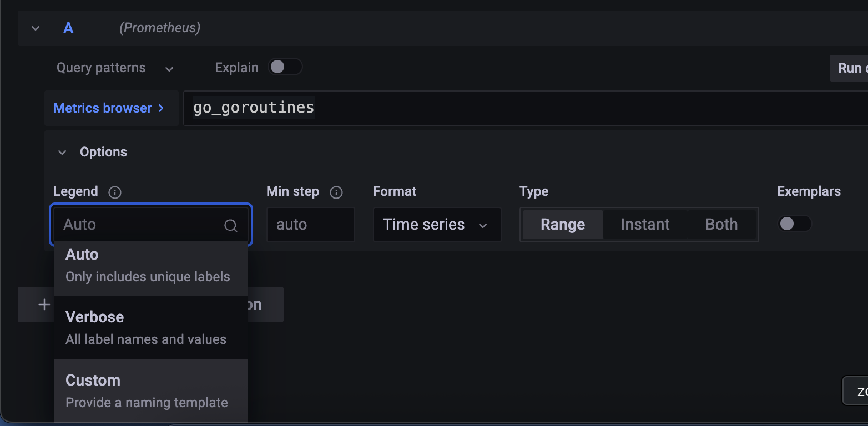Open Query patterns dropdown
The image size is (868, 426).
pyautogui.click(x=115, y=68)
